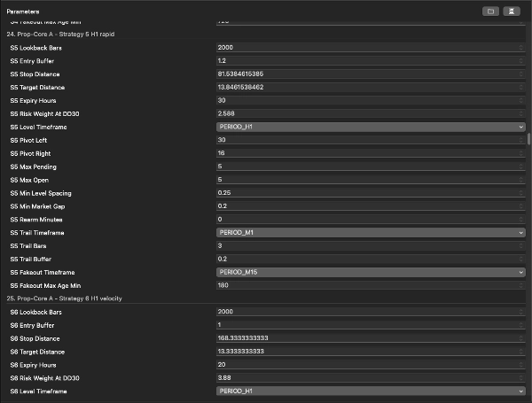This screenshot has width=532, height=403.
Task: Click the S5 Fakeout Max Age Min stepper
Action: point(521,285)
